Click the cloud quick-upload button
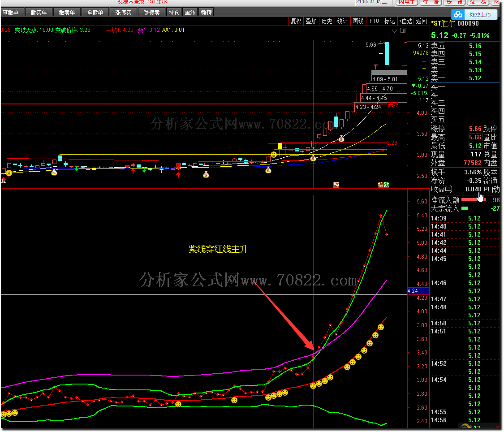 (x=475, y=14)
